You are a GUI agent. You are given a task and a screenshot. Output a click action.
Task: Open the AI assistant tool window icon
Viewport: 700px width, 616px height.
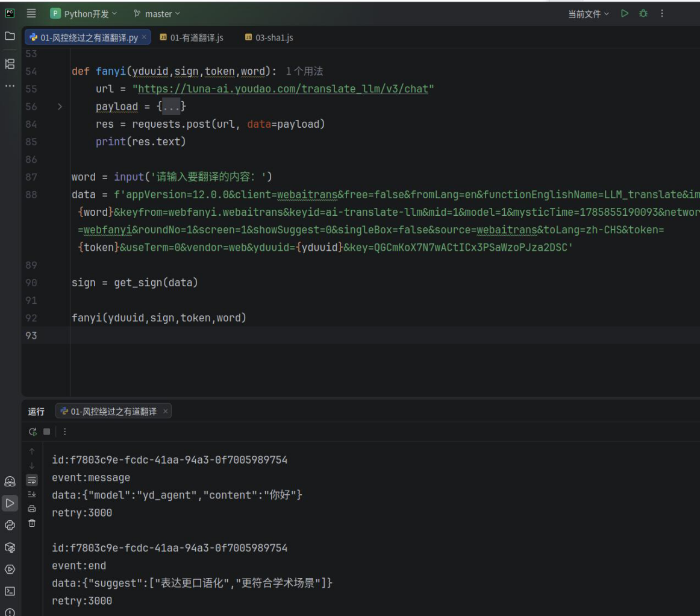pos(10,482)
